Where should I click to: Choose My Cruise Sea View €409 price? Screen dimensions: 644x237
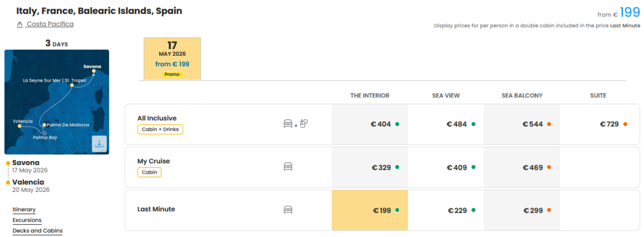446,167
